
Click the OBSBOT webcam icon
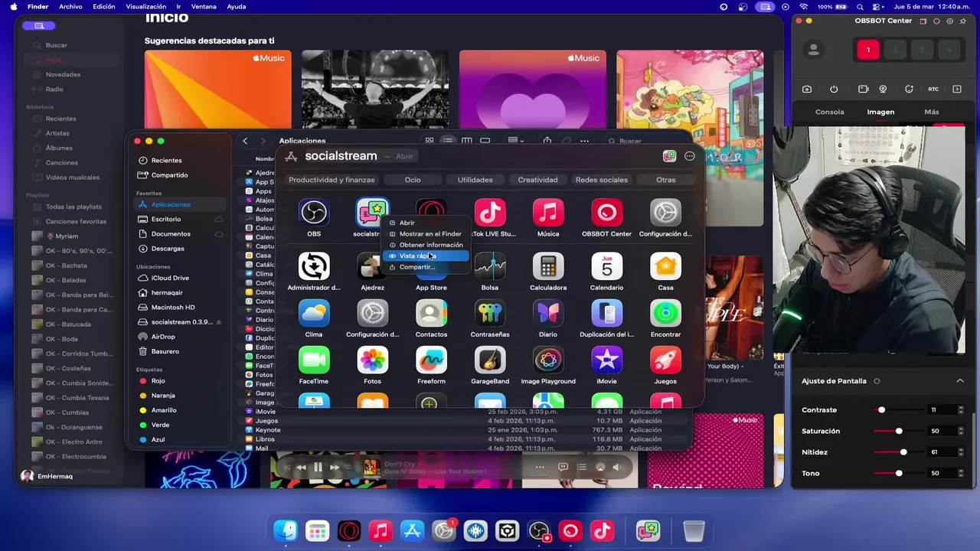[x=883, y=89]
